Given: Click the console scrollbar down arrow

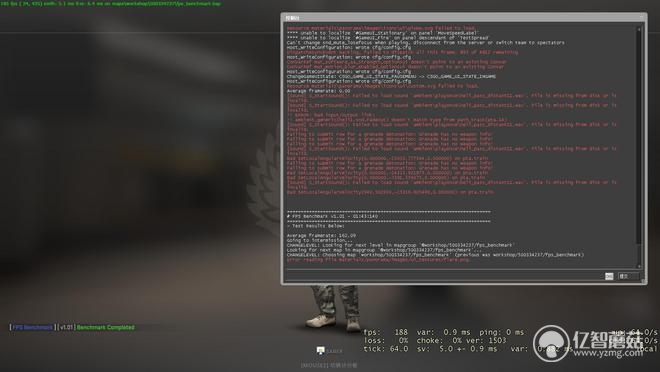Looking at the screenshot, I should pyautogui.click(x=639, y=266).
